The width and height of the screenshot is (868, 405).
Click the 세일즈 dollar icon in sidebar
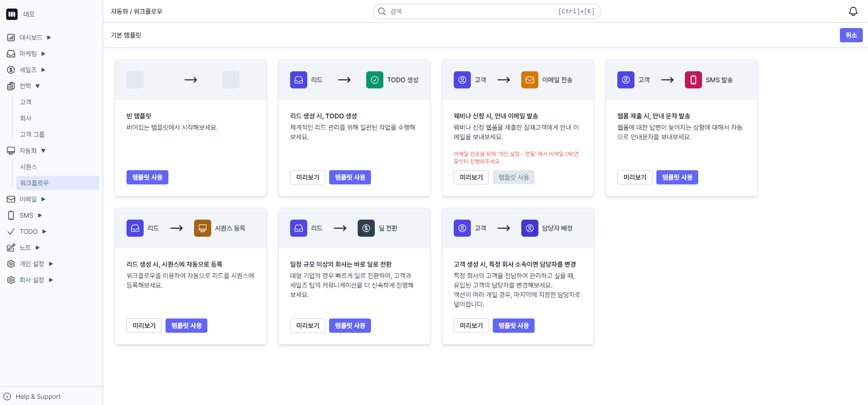pos(11,70)
